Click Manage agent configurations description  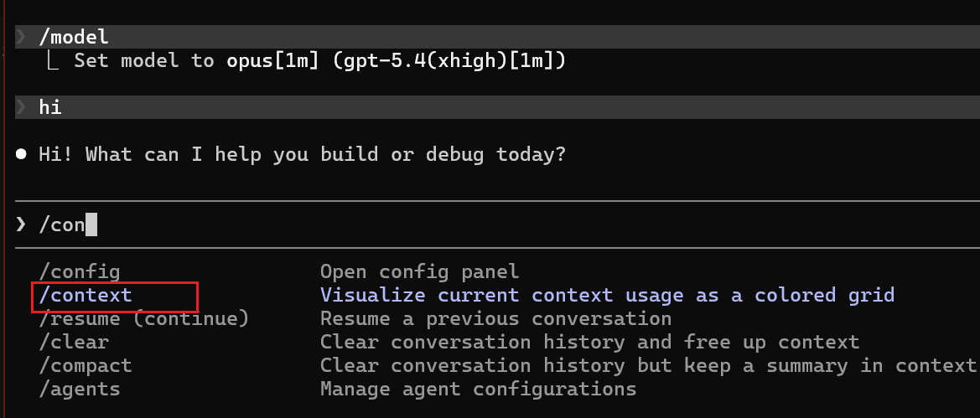(478, 390)
